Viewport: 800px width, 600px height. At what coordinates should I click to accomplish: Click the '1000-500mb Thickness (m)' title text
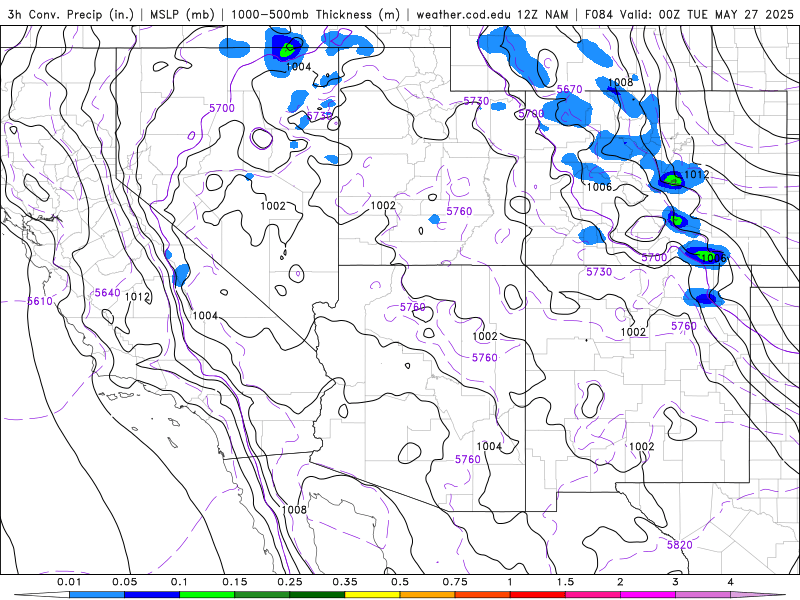pyautogui.click(x=315, y=14)
